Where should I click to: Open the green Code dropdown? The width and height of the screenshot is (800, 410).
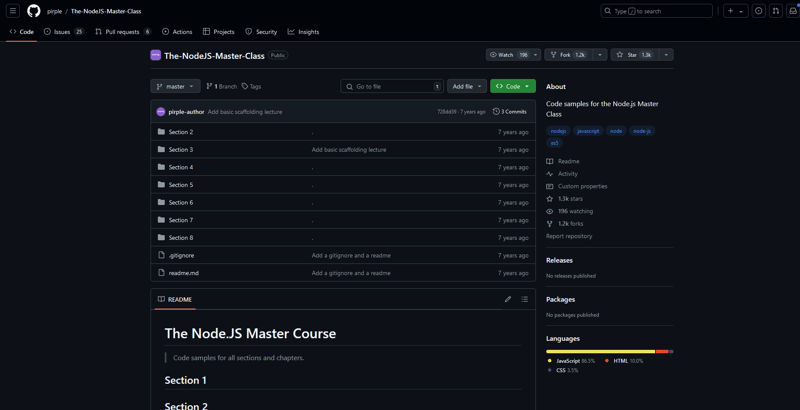point(512,86)
